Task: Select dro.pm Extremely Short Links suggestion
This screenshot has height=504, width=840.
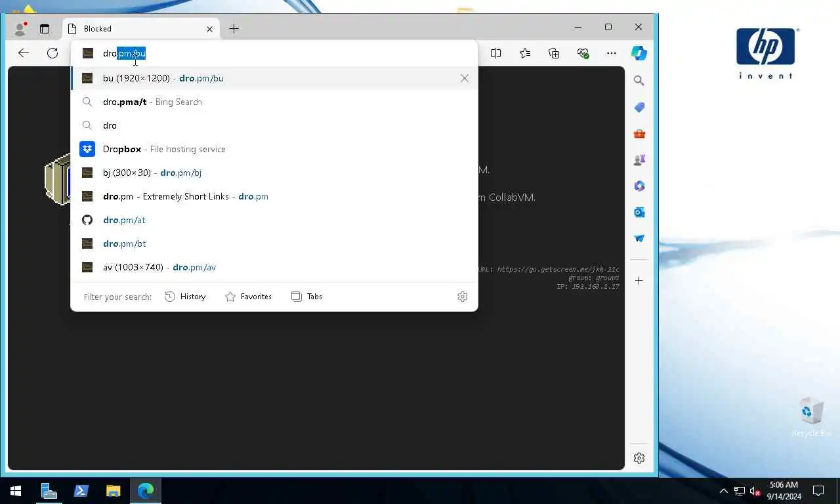Action: pyautogui.click(x=274, y=196)
